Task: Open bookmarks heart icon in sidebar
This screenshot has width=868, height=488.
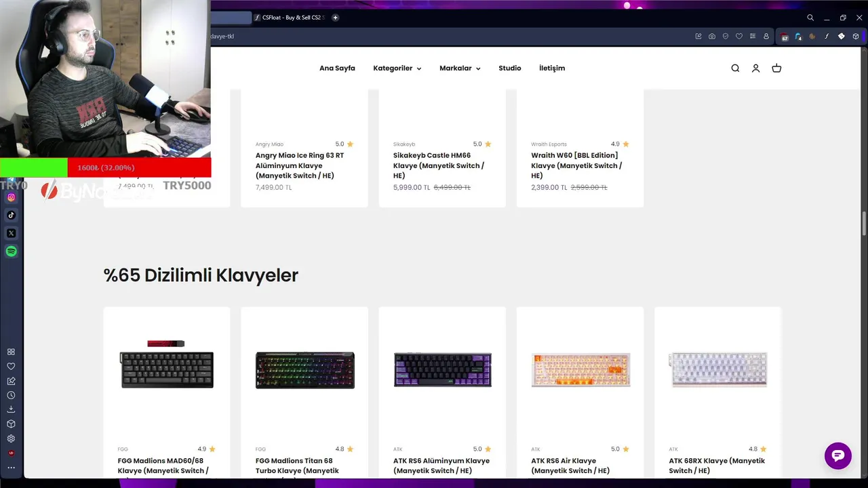Action: 11,366
